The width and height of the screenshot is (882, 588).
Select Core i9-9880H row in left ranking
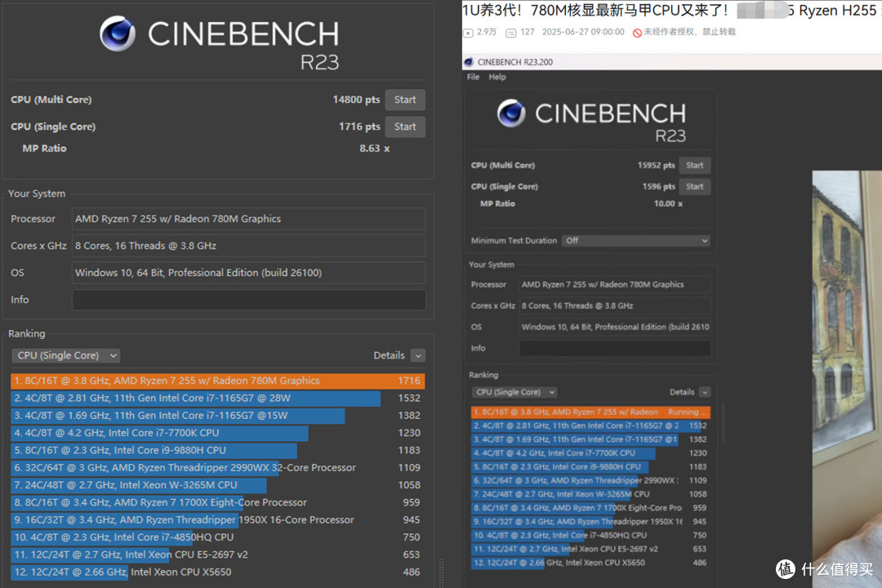(218, 451)
